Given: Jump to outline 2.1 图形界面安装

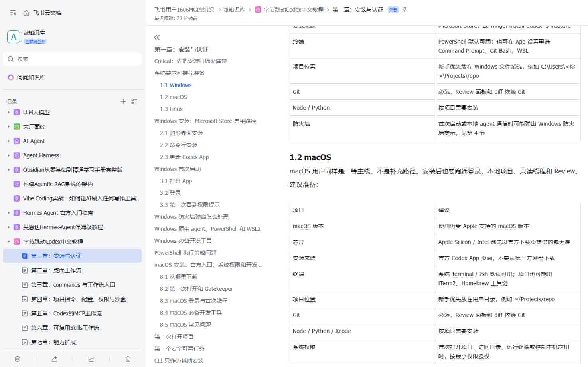Looking at the screenshot, I should pos(182,133).
